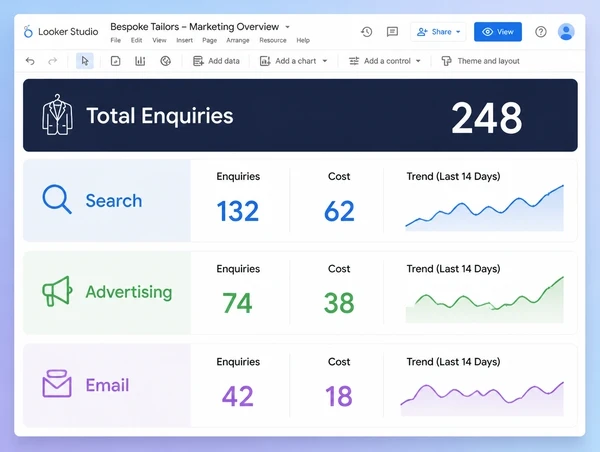This screenshot has width=600, height=452.
Task: Select the Trend (Last 14 Days) heading in Email row
Action: tap(453, 362)
